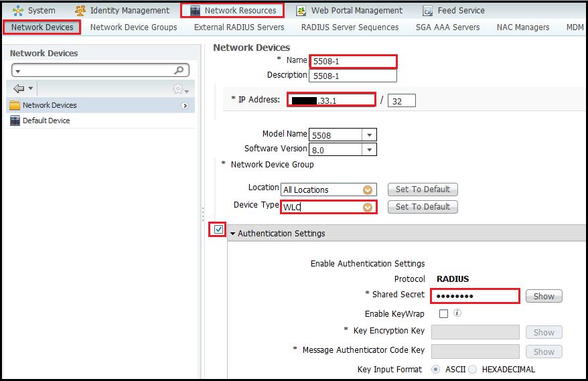Open the Device Type dropdown

click(367, 208)
